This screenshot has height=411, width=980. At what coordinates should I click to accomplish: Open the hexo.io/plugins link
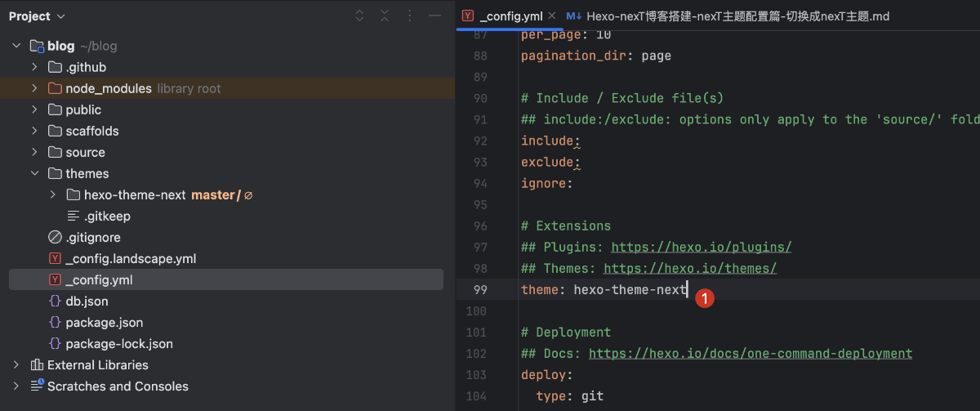701,247
